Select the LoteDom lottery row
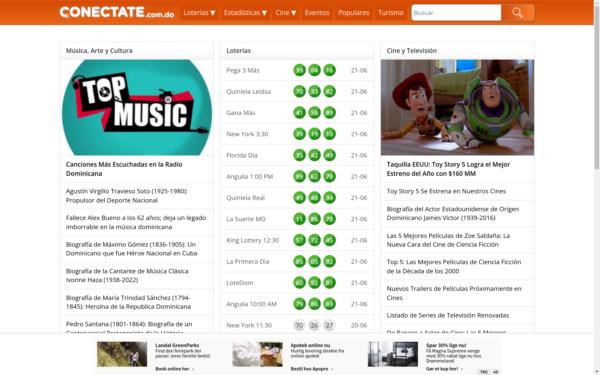The width and height of the screenshot is (600, 375). click(x=297, y=283)
